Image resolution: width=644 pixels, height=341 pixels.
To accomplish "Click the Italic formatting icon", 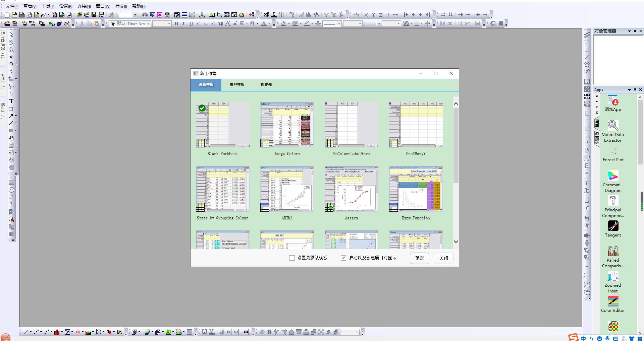I will point(183,24).
